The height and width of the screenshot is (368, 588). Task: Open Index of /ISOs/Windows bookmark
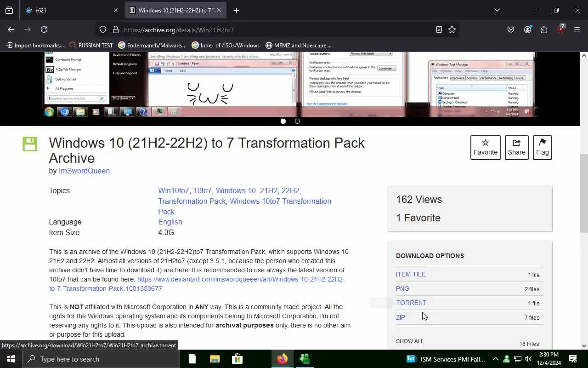coord(226,45)
